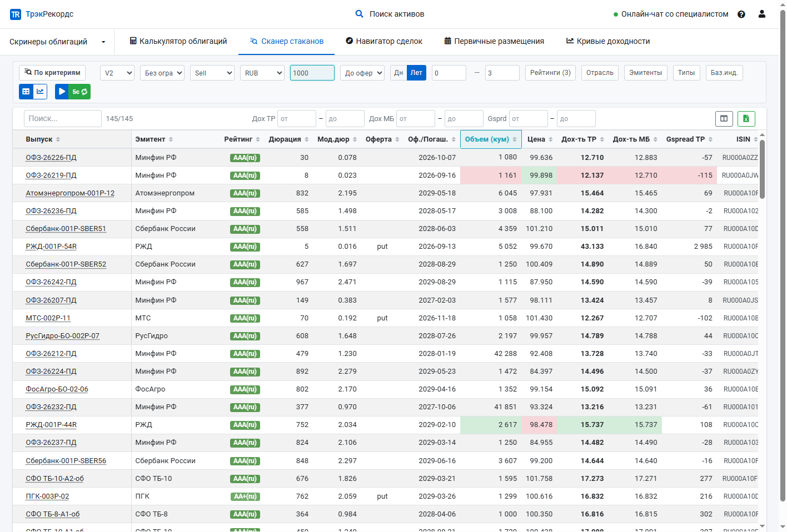Image resolution: width=787 pixels, height=532 pixels.
Task: Sort by Дох-ть ТР column arrows
Action: (x=602, y=139)
